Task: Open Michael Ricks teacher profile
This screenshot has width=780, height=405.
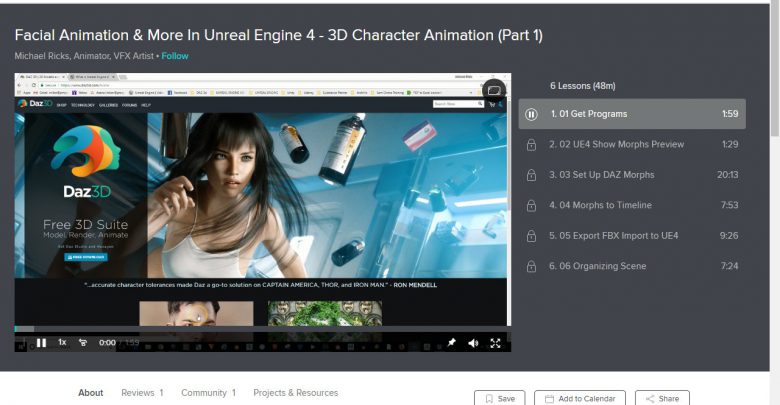Action: 84,56
